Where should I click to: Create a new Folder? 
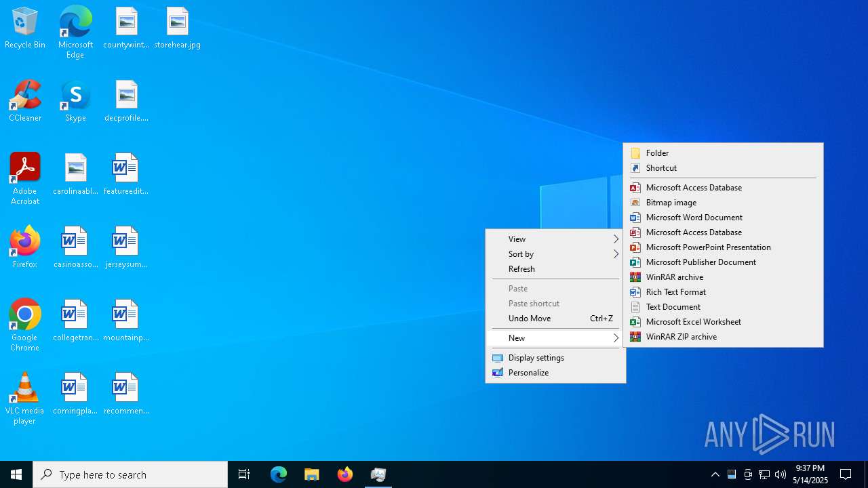(723, 152)
